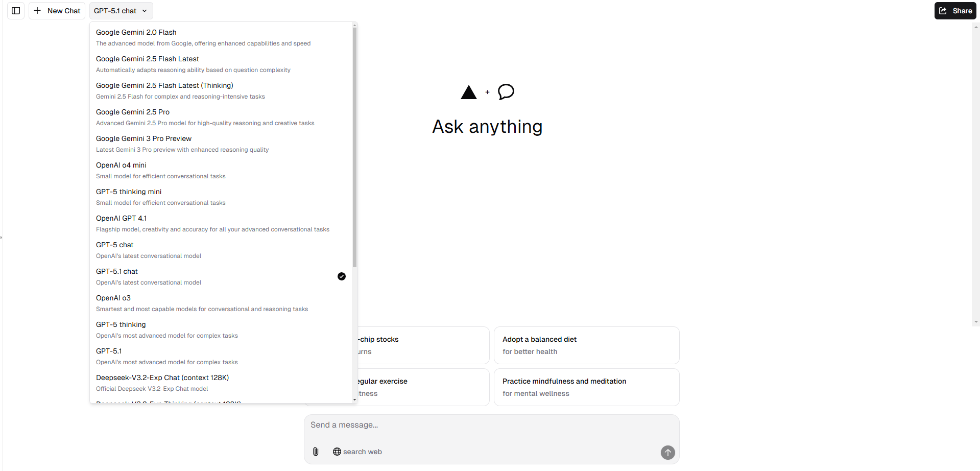Click the page scrollbar up arrow

point(976,27)
